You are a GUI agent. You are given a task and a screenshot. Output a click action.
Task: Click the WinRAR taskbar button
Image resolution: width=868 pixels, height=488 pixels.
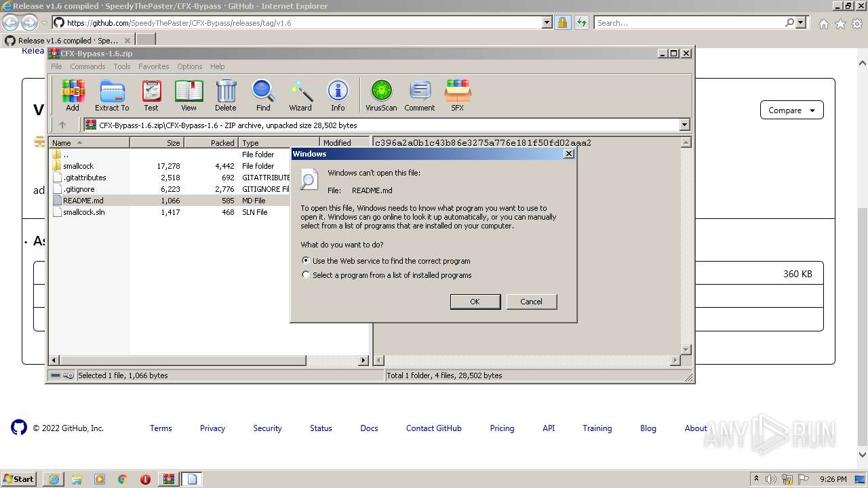(168, 479)
